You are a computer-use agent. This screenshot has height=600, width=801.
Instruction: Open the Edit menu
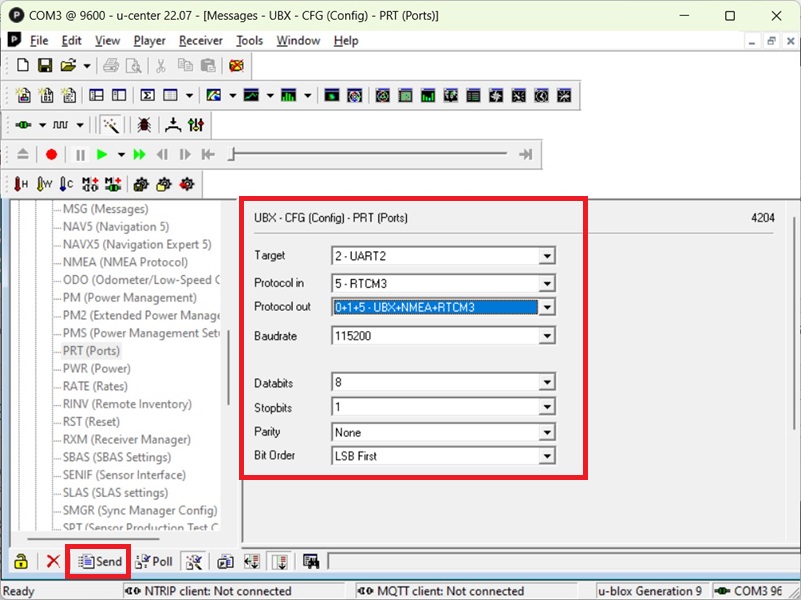(72, 41)
